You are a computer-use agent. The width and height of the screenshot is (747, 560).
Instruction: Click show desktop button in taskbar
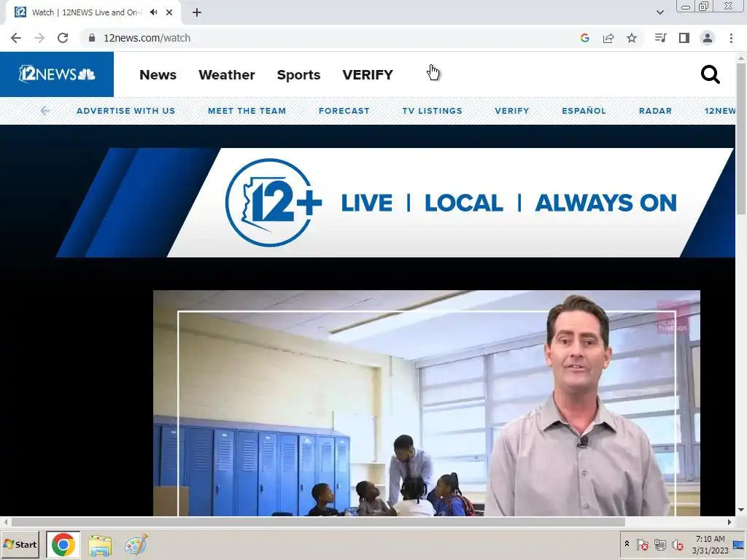pyautogui.click(x=739, y=545)
